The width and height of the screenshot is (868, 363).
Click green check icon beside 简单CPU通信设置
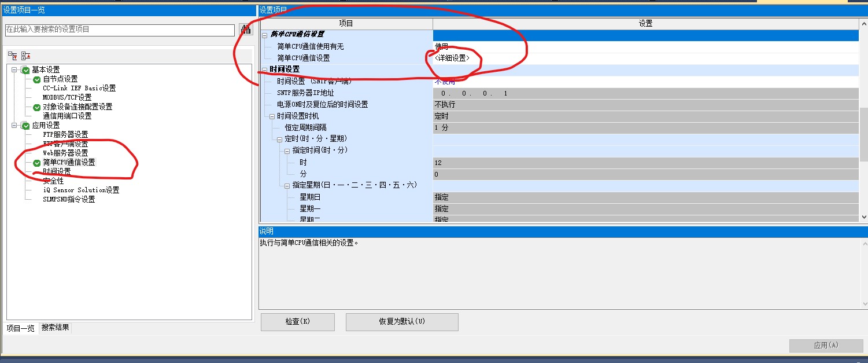click(37, 163)
